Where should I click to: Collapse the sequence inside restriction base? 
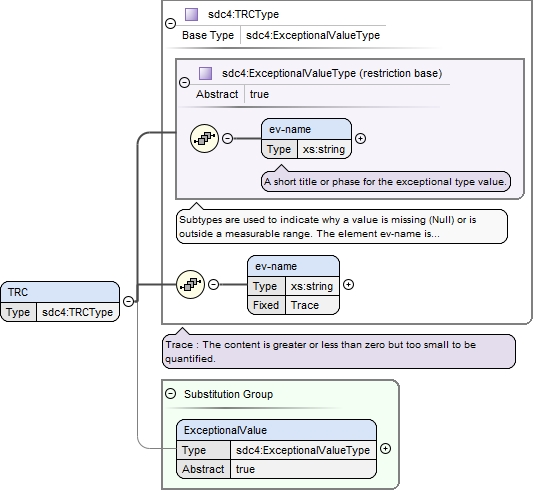227,138
